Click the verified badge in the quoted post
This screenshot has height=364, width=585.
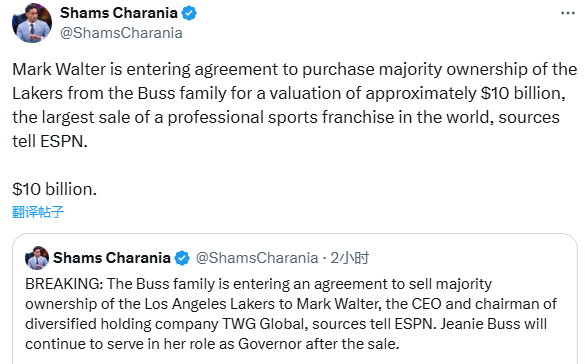[182, 258]
